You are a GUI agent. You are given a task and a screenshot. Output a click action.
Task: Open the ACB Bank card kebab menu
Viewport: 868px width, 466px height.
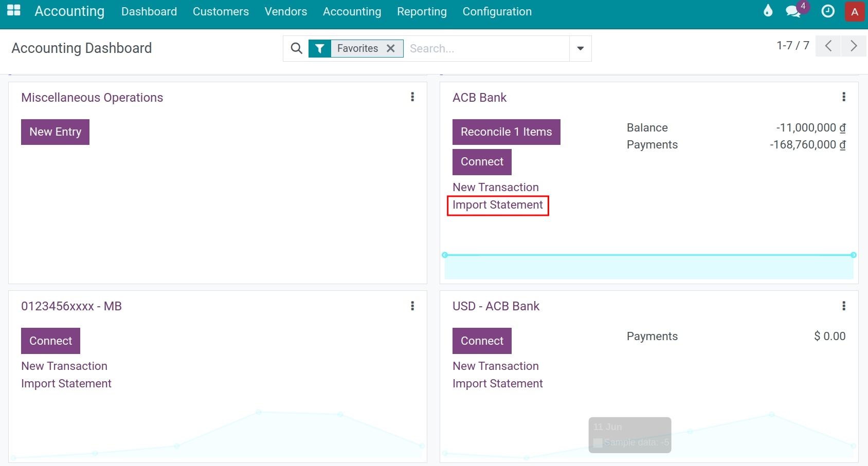click(x=844, y=97)
